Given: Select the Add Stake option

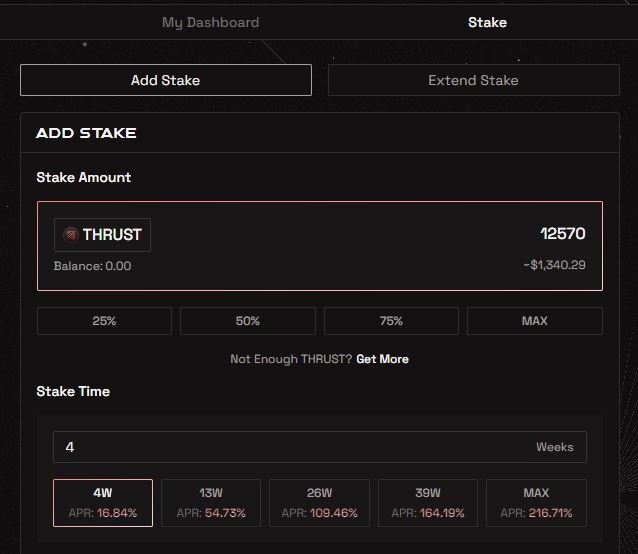Looking at the screenshot, I should (x=165, y=80).
